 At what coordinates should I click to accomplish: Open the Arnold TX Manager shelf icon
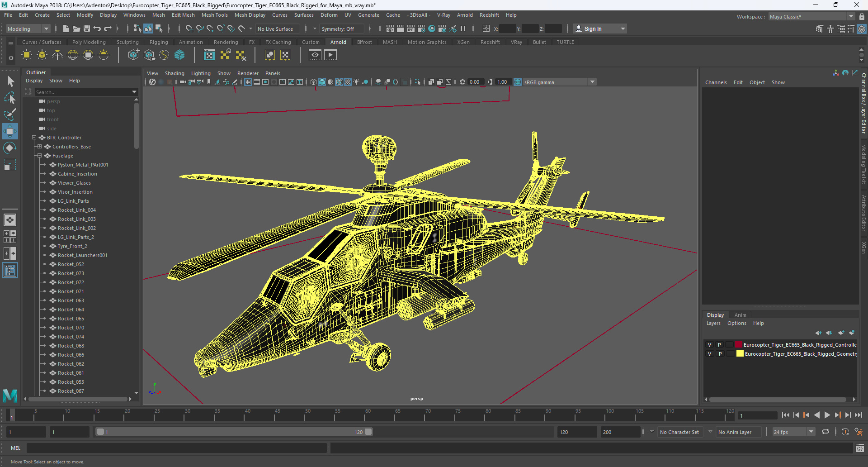pyautogui.click(x=209, y=55)
